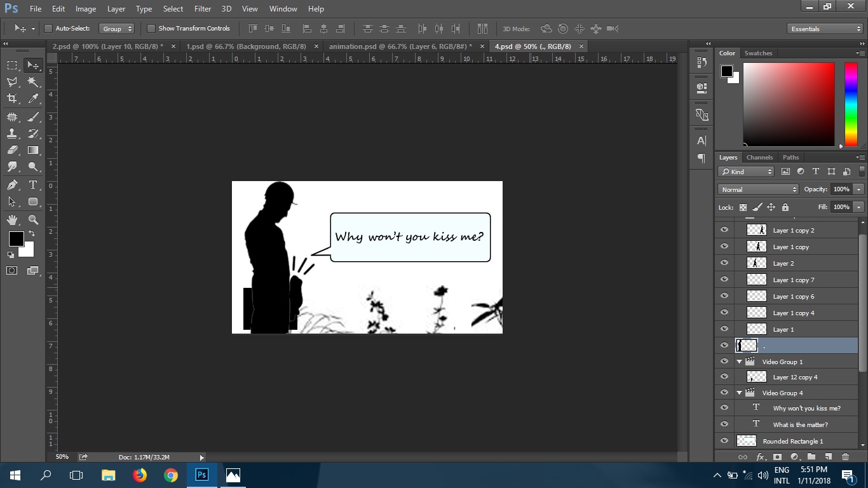Open the Normal blend mode dropdown
This screenshot has width=868, height=488.
point(758,189)
